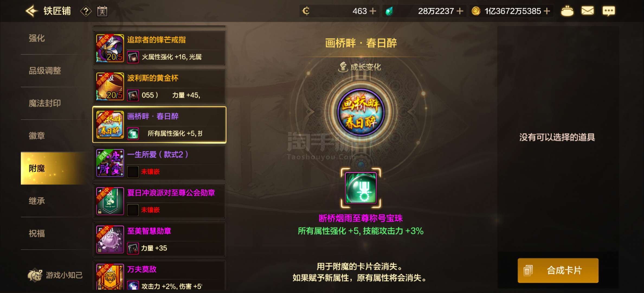Select 追踪者的锋芒戒指 from equipment list

pos(159,48)
